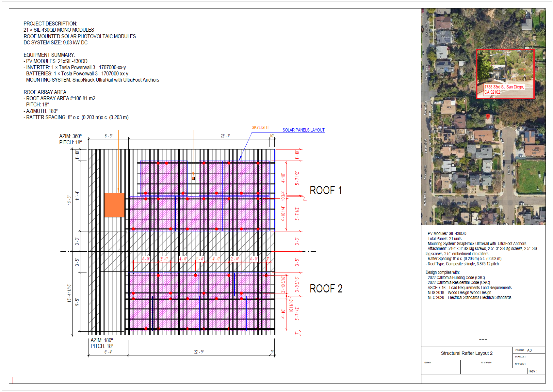Click the ECHELLE field in title block

[528, 356]
